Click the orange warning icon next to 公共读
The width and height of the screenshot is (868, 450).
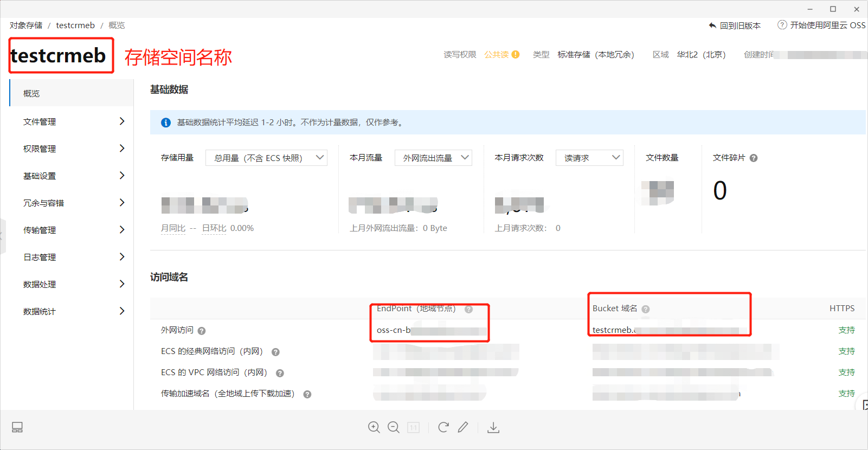point(516,54)
